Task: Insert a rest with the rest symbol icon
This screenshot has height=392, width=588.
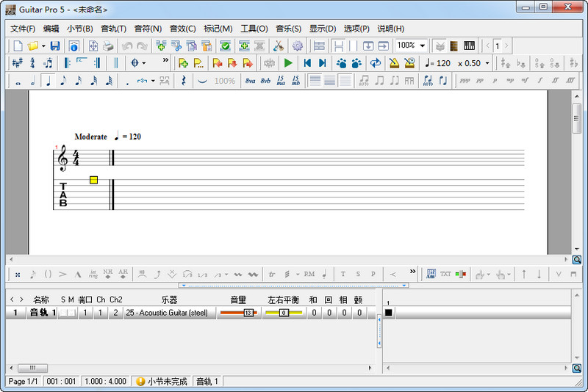Action: click(183, 81)
